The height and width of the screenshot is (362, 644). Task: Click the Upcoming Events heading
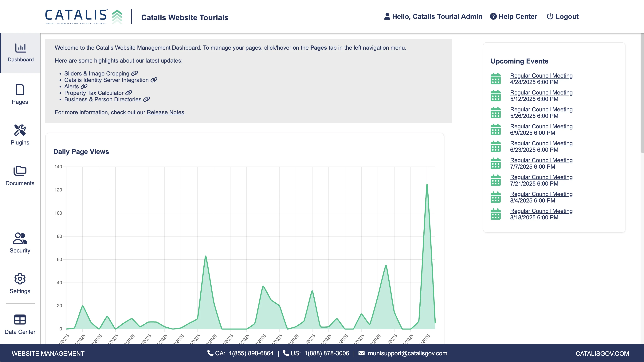point(520,61)
